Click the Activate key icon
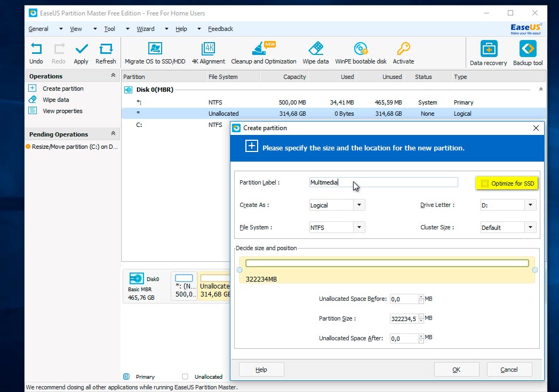The height and width of the screenshot is (392, 559). (x=404, y=49)
